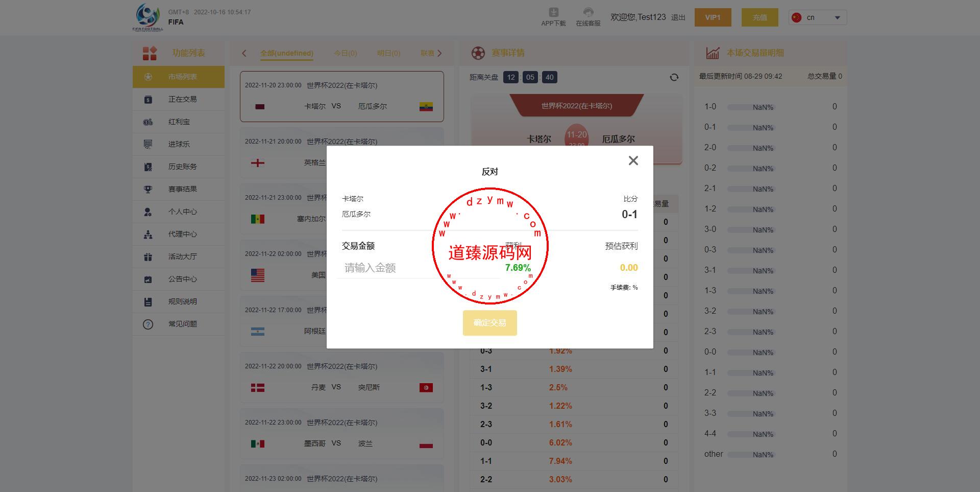Click the FIFA football logo
The height and width of the screenshot is (492, 980).
[x=148, y=17]
